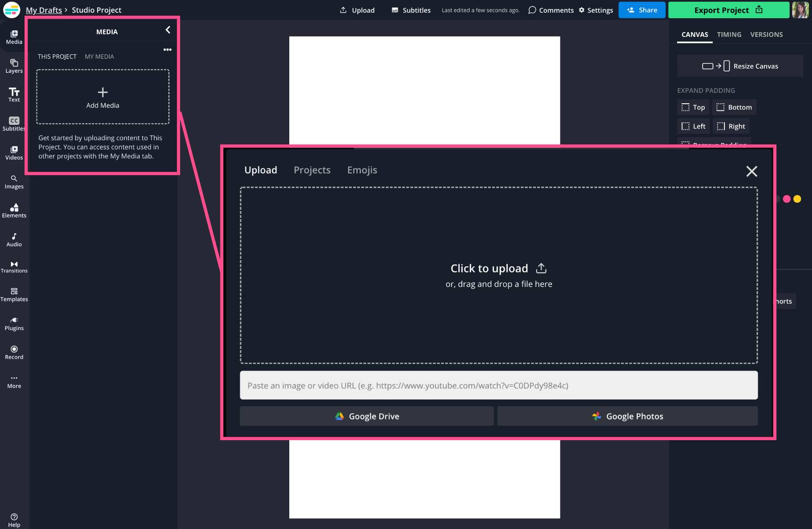Switch to the Projects tab
Image resolution: width=812 pixels, height=529 pixels.
coord(312,170)
